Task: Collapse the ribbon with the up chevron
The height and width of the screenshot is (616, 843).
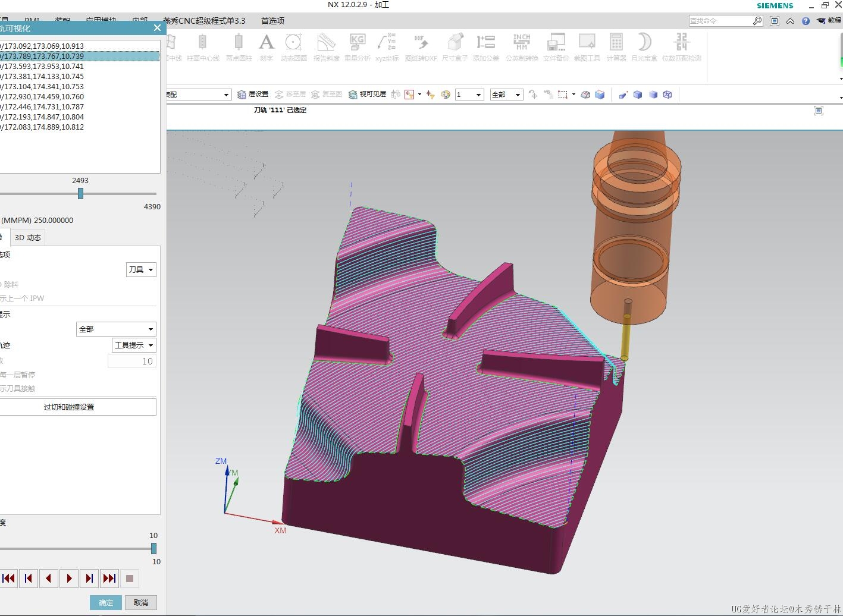Action: pos(790,21)
